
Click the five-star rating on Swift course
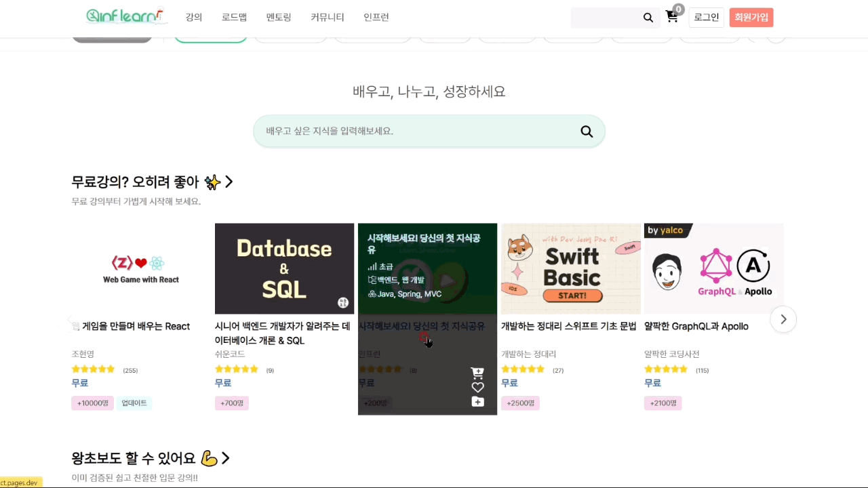pos(522,369)
